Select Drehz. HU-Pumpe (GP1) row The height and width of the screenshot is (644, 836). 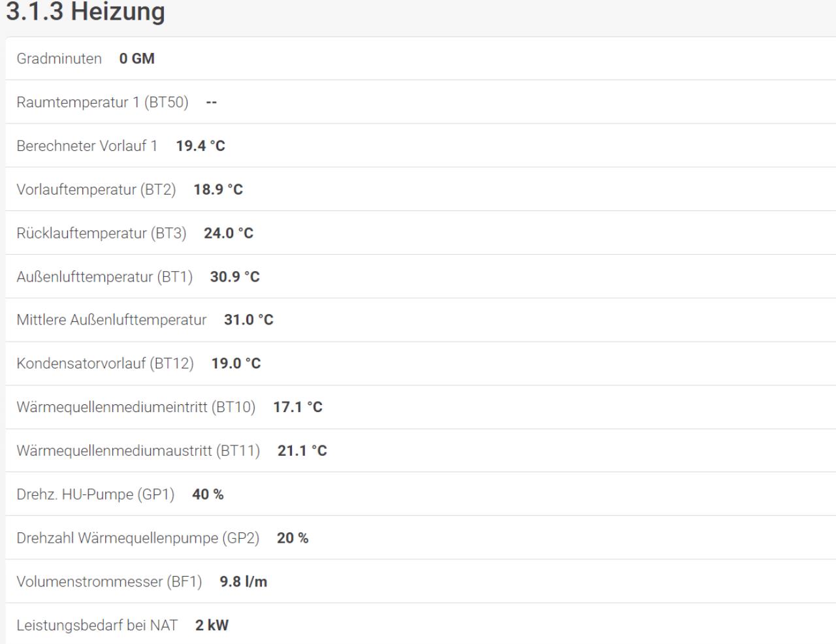pos(421,494)
